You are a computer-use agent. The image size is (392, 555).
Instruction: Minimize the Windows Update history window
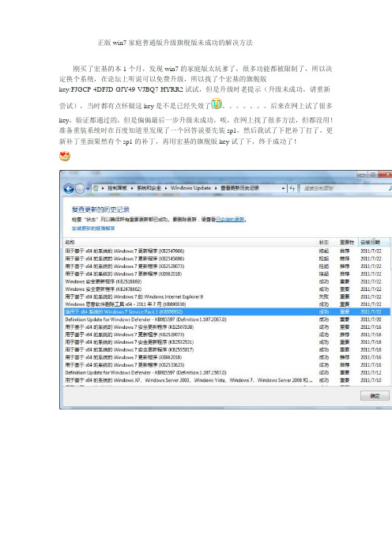362,174
